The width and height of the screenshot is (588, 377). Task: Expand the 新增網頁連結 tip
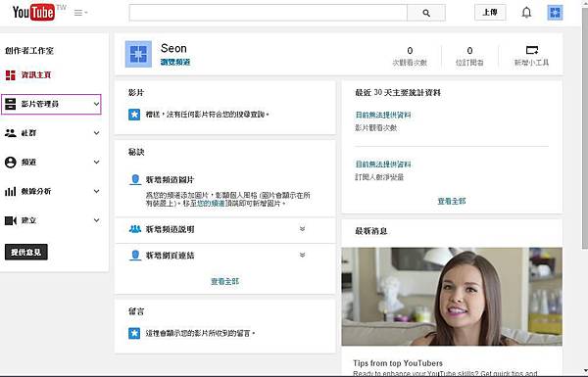tap(302, 256)
